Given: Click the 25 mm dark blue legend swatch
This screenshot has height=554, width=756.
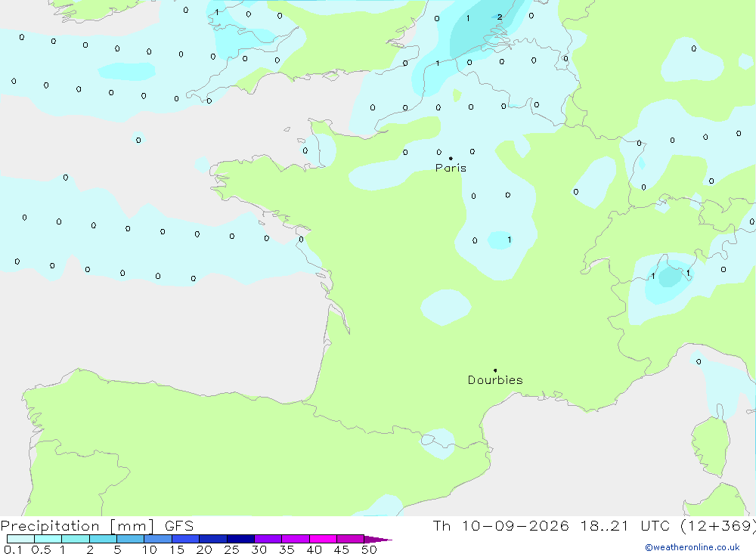Looking at the screenshot, I should (x=240, y=539).
